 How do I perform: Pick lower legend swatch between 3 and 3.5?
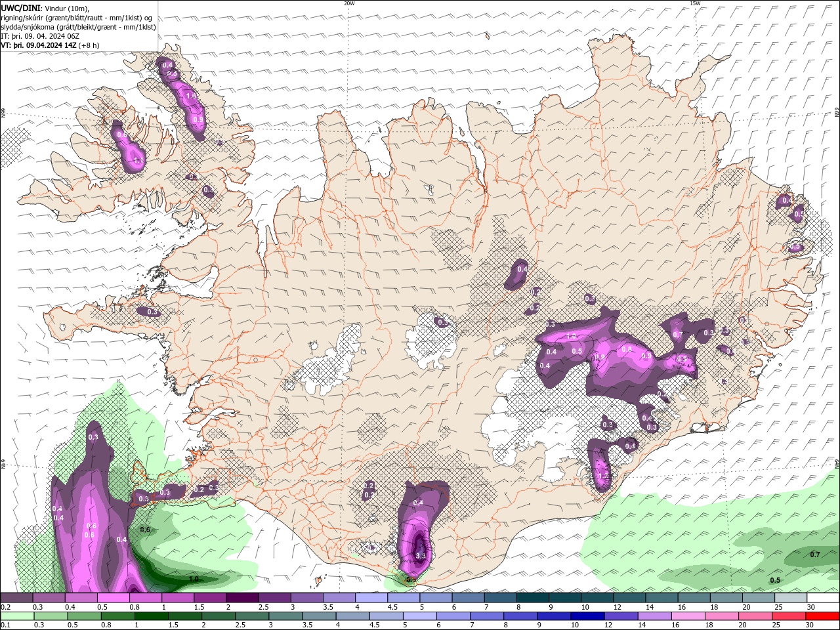pyautogui.click(x=285, y=616)
